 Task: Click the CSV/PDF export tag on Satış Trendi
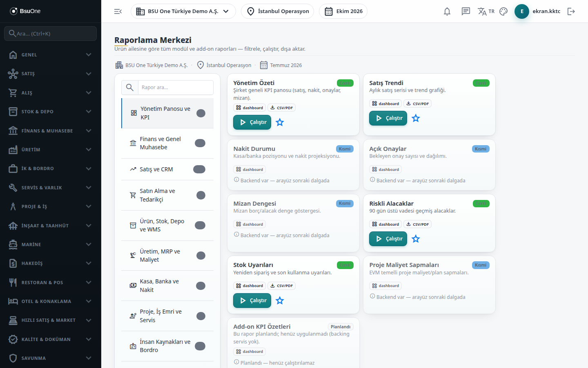click(x=417, y=104)
